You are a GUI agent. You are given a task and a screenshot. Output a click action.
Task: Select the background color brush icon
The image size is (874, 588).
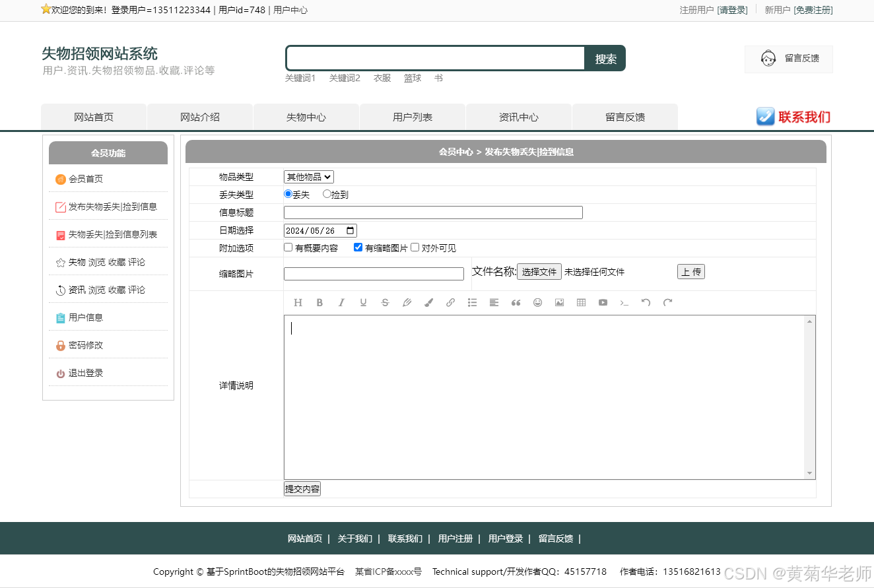click(x=428, y=302)
